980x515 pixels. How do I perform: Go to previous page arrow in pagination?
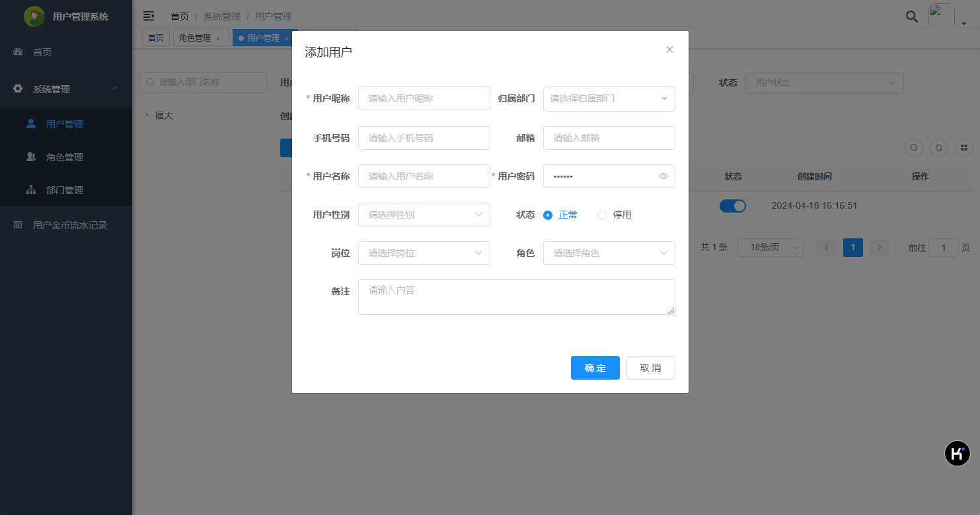tap(827, 248)
